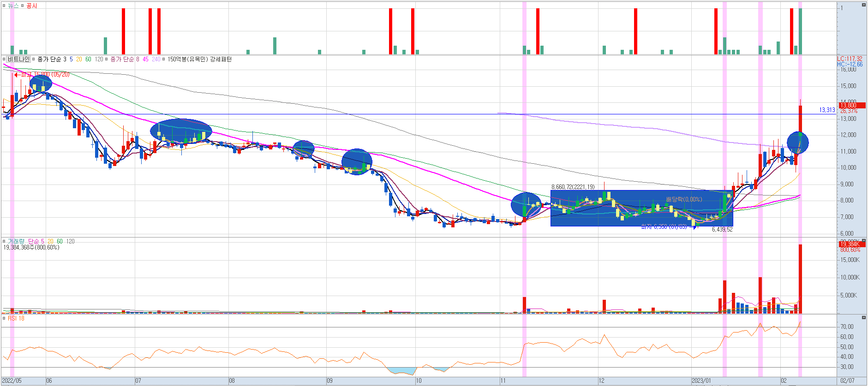Screen dimensions: 868x386
Task: Click the 2023/01 date axis label
Action: 701,381
